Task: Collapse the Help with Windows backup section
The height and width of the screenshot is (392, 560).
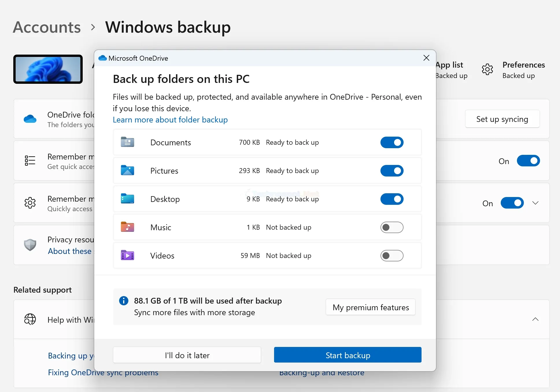Action: point(535,319)
